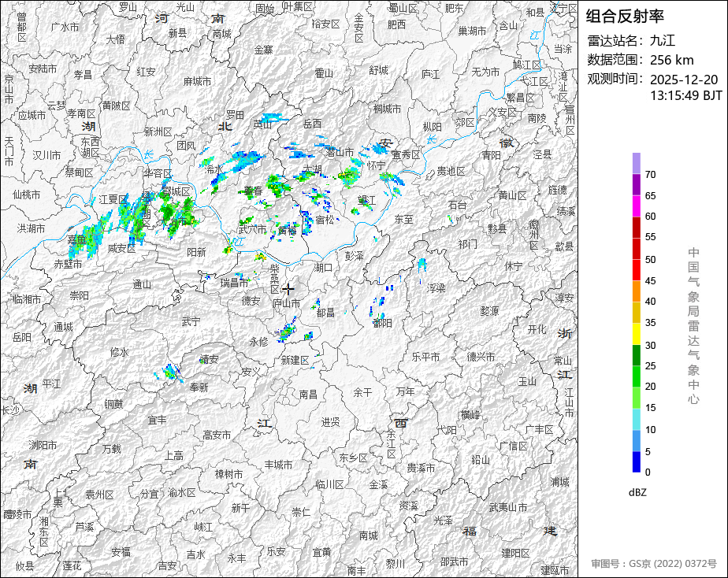Click the '组合反射率' title text
This screenshot has width=728, height=578.
point(625,17)
